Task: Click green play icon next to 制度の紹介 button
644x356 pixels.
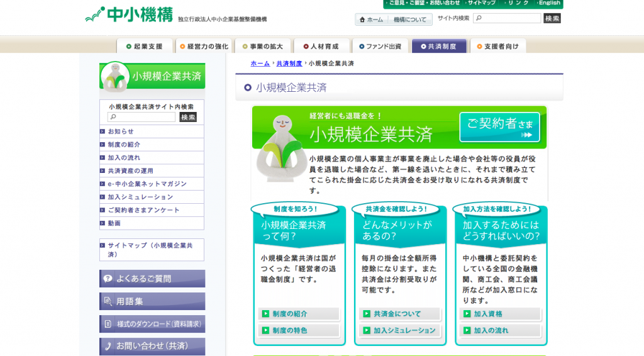Action: coord(266,314)
